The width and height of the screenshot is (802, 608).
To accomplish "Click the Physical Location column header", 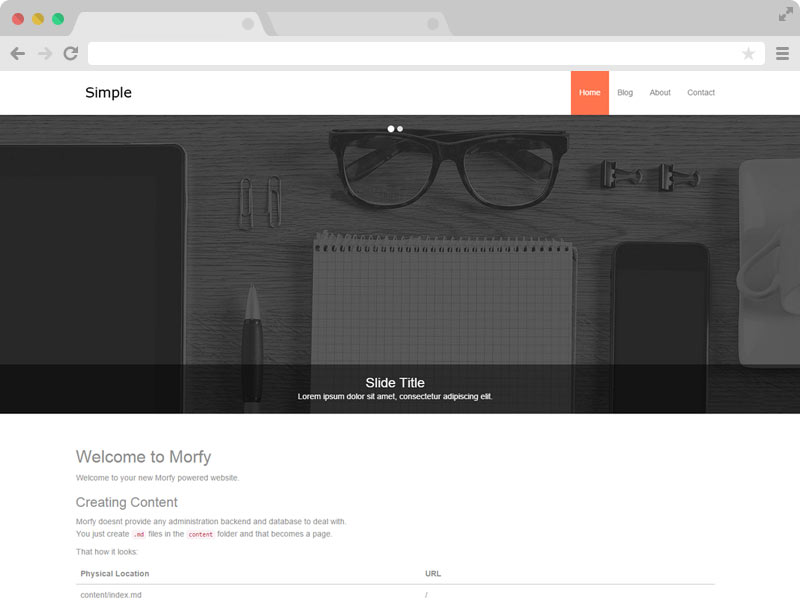I will pyautogui.click(x=115, y=574).
